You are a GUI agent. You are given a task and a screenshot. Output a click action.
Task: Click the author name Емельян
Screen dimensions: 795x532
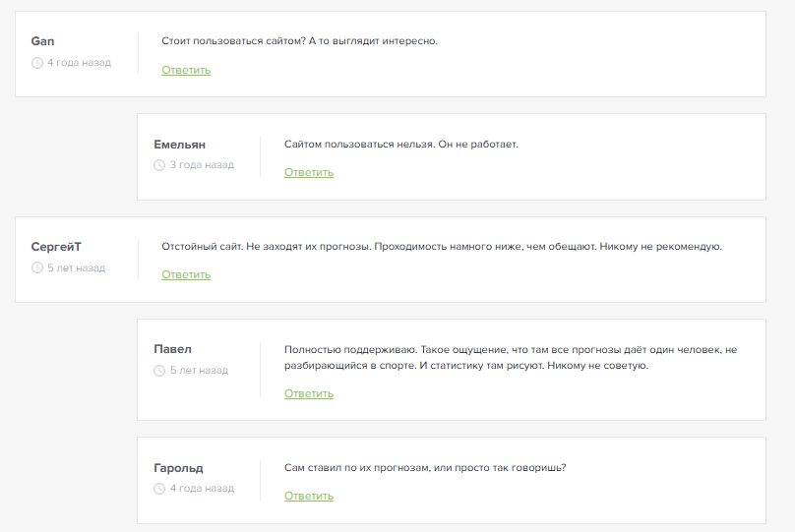click(x=180, y=144)
